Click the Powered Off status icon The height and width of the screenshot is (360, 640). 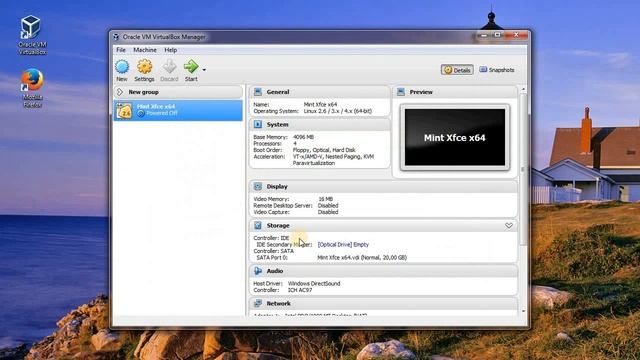(141, 113)
